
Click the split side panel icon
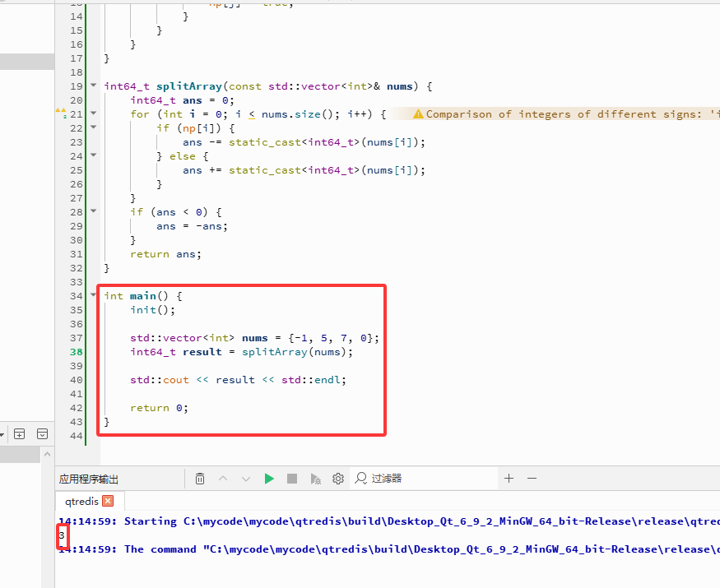coord(19,433)
